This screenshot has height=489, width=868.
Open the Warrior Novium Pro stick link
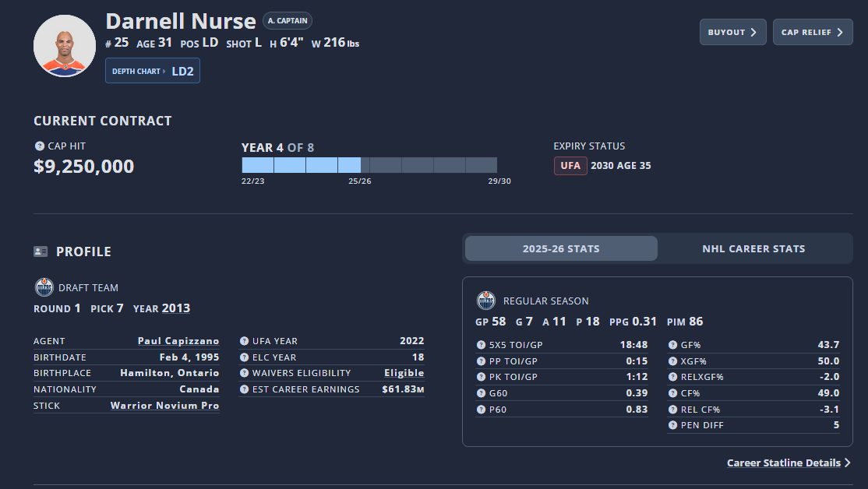coord(164,406)
